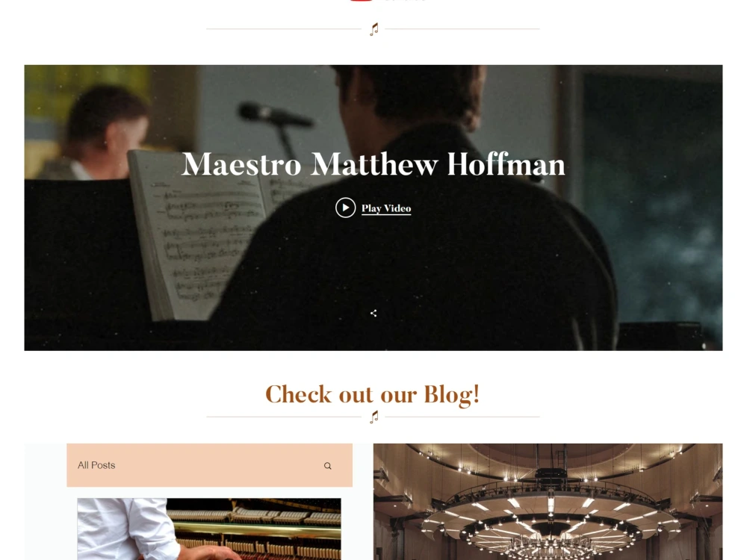Click the sheet music in video frame
The height and width of the screenshot is (560, 747).
pyautogui.click(x=200, y=233)
